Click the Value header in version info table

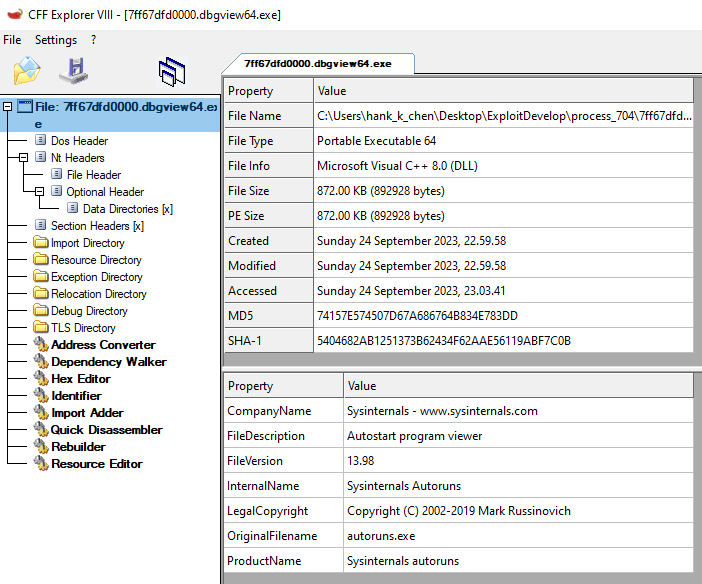(x=518, y=386)
